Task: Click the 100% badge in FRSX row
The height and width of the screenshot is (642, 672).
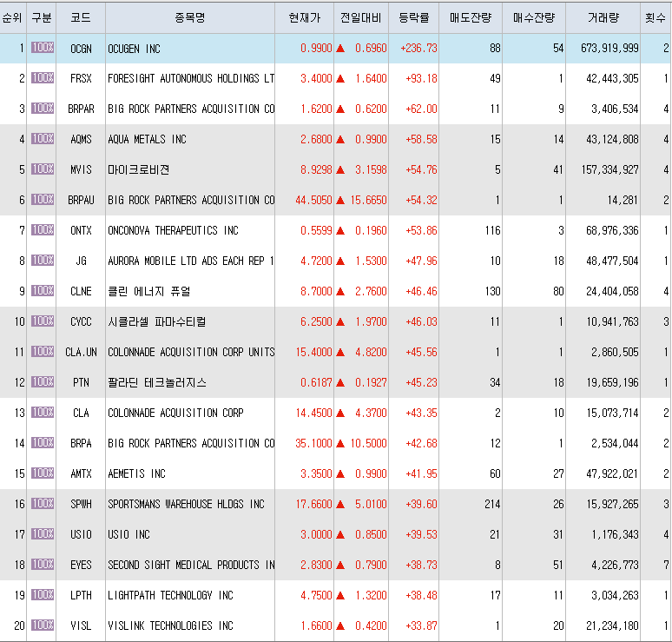Action: click(43, 78)
